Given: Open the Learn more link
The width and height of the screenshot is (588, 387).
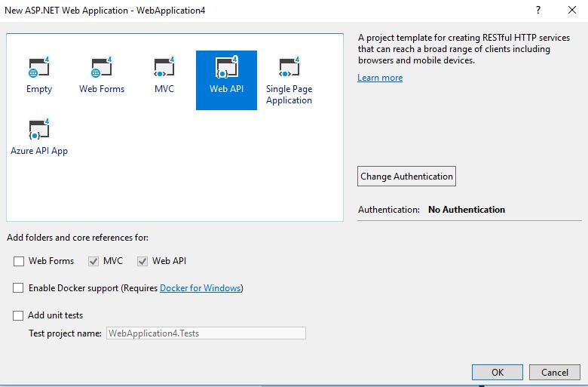Looking at the screenshot, I should pyautogui.click(x=380, y=78).
